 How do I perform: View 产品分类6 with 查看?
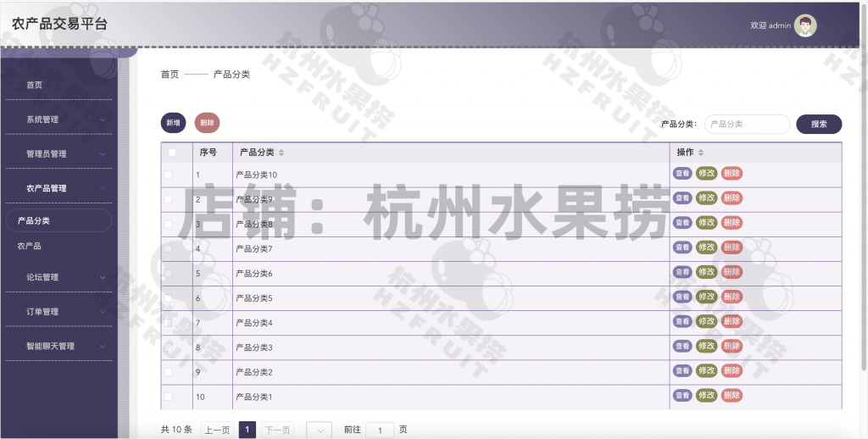point(682,272)
